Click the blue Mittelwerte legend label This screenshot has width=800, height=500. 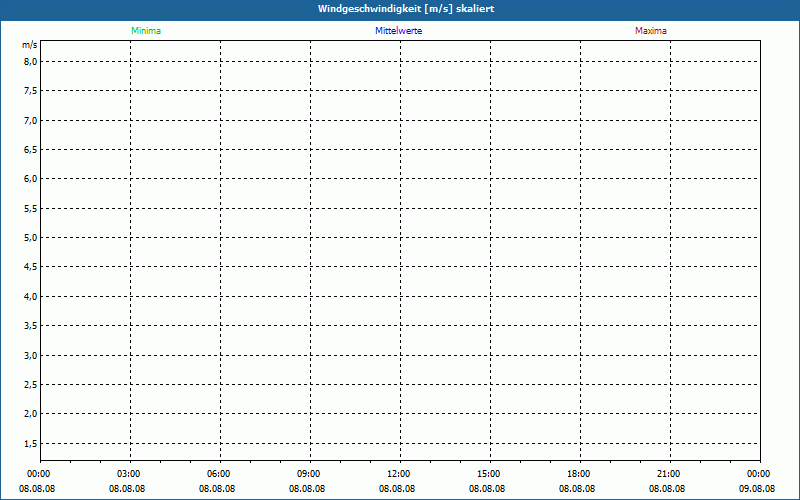[x=398, y=31]
